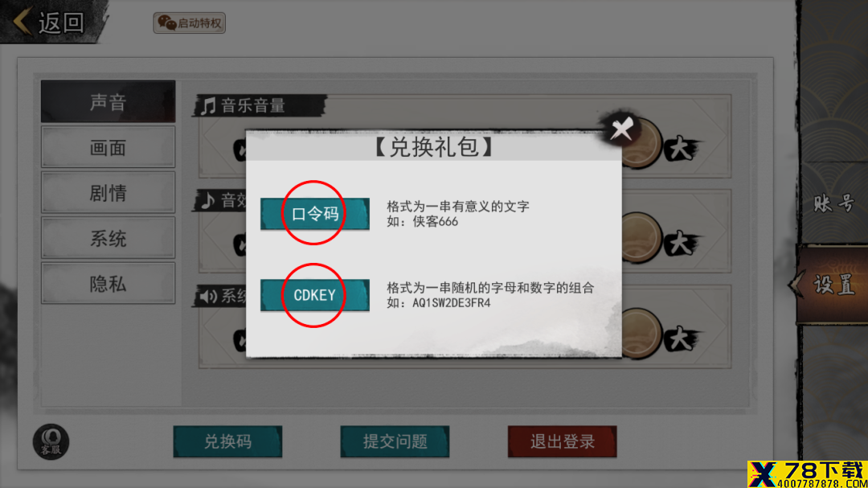The height and width of the screenshot is (488, 868).
Task: Click the 大 icon on system volume row
Action: [682, 338]
